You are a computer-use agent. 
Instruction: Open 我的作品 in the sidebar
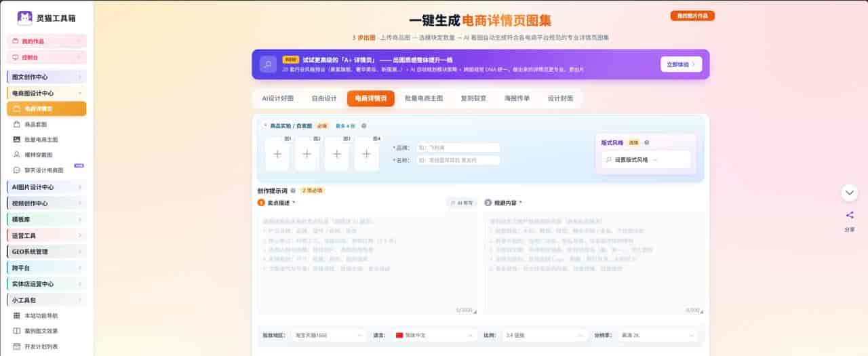click(47, 41)
